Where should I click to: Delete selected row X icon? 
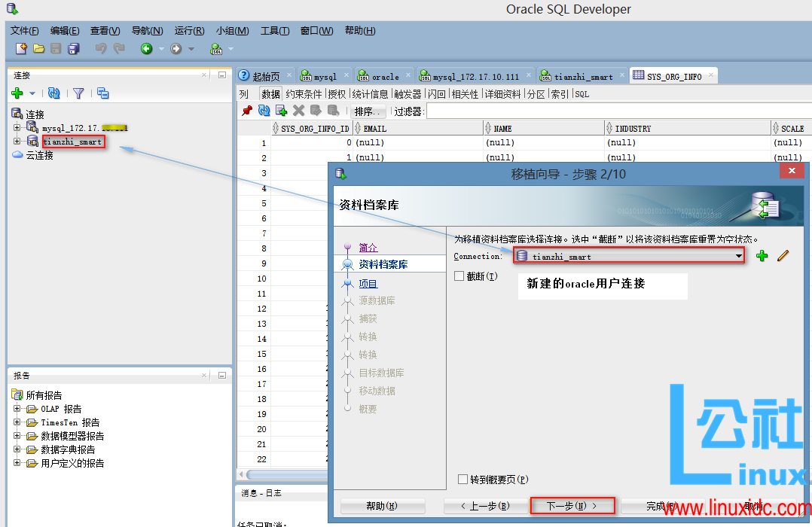[298, 110]
